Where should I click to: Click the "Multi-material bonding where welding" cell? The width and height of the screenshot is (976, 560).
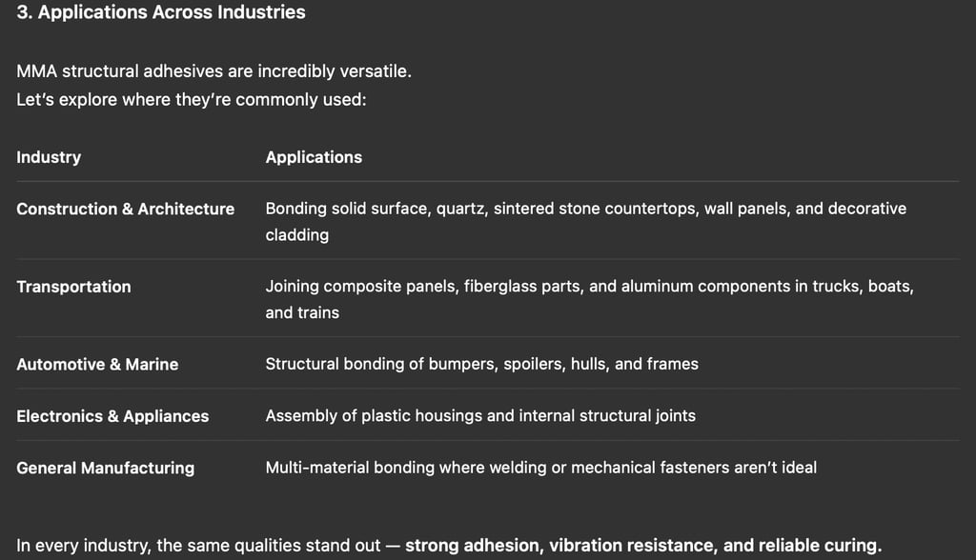(x=540, y=468)
